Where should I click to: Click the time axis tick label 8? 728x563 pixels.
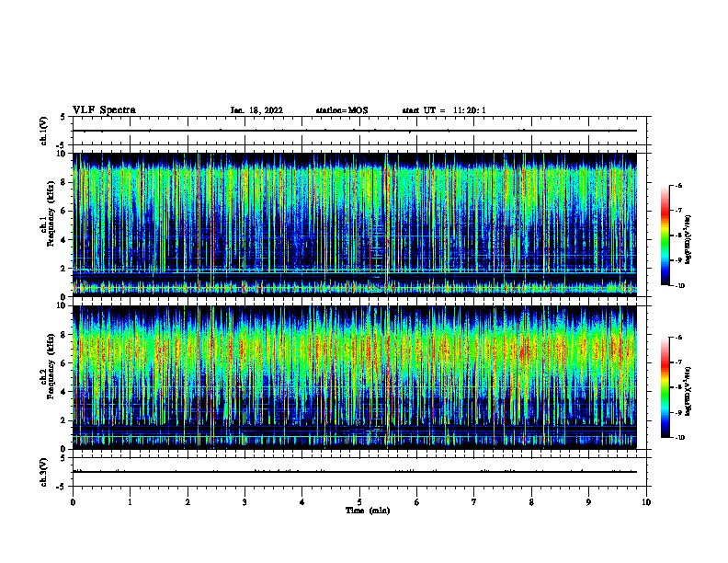coord(531,502)
